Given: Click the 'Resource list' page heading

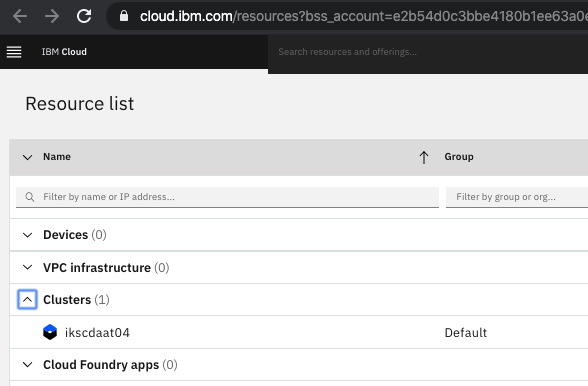Looking at the screenshot, I should click(x=80, y=104).
